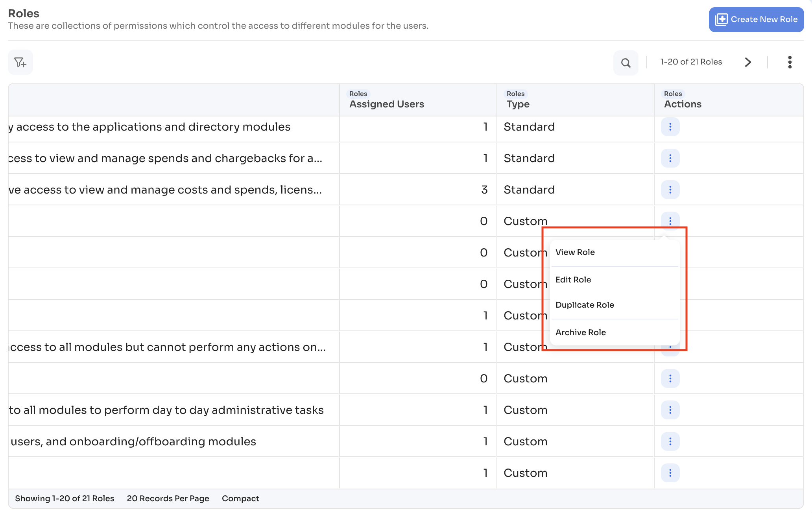The width and height of the screenshot is (812, 513).
Task: Sort by Assigned Users column header
Action: tap(386, 104)
